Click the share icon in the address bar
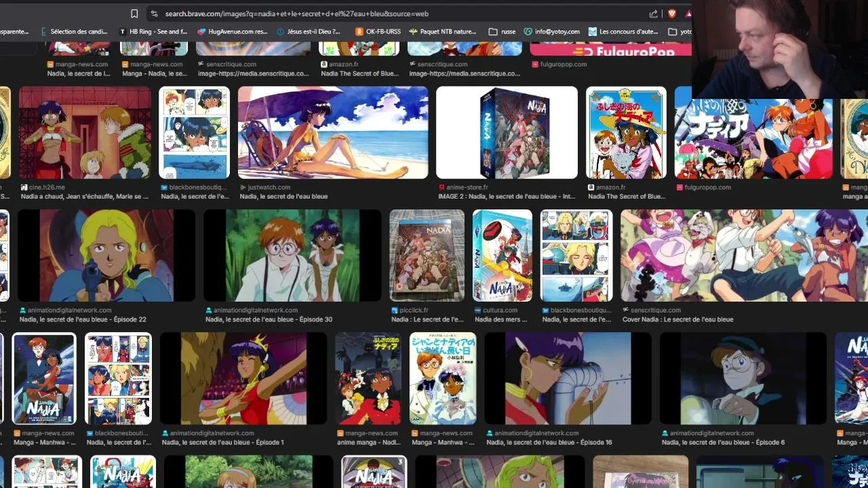 [x=653, y=14]
